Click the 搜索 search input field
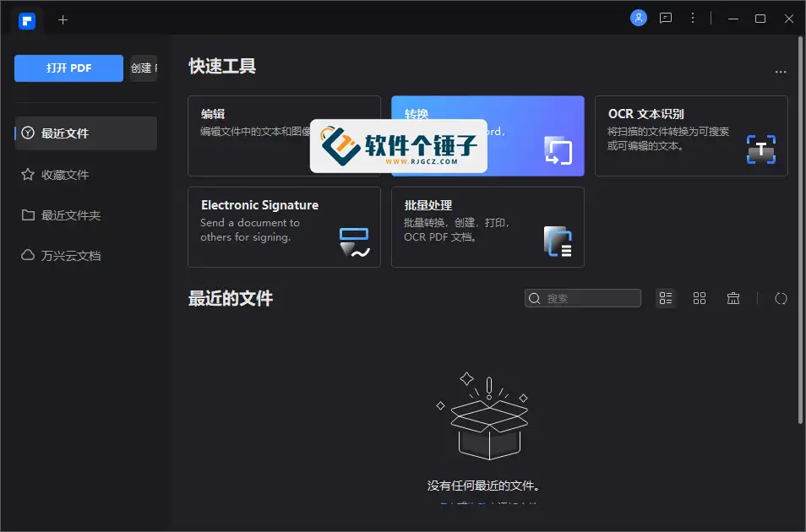Image resolution: width=806 pixels, height=532 pixels. point(583,297)
